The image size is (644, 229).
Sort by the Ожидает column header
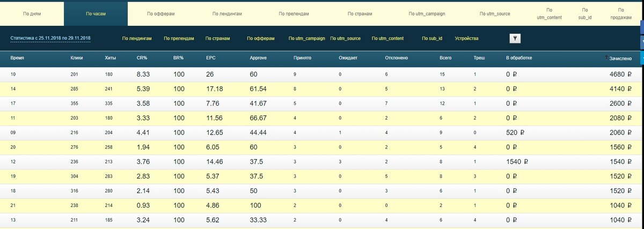pyautogui.click(x=348, y=57)
